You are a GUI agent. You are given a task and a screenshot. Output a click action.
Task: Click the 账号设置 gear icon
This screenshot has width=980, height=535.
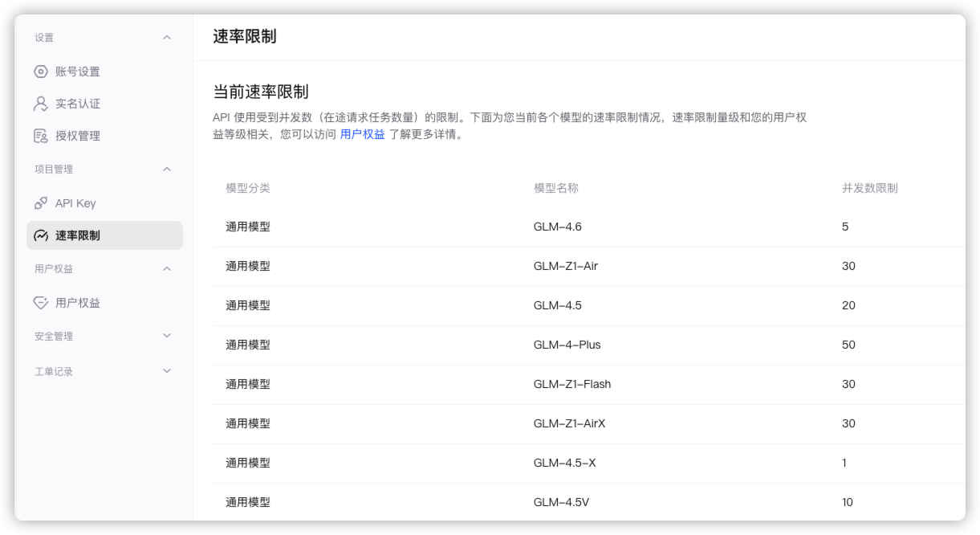coord(41,71)
